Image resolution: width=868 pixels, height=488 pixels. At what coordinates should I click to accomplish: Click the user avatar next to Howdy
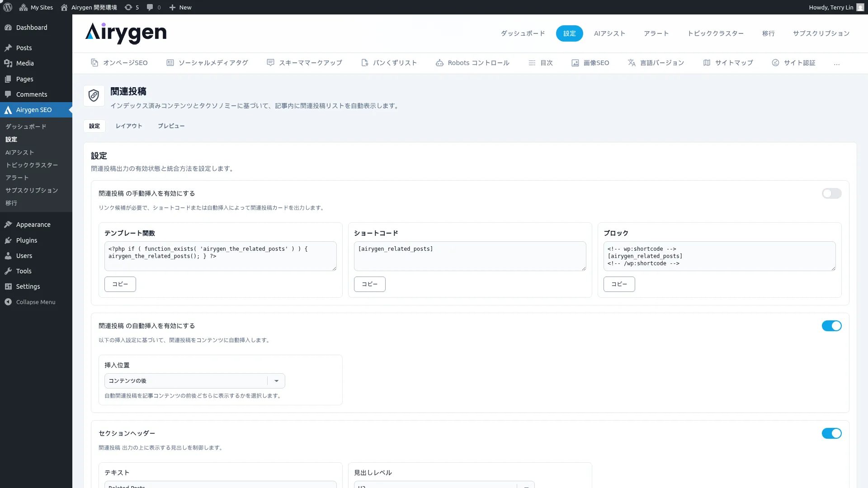pyautogui.click(x=860, y=7)
